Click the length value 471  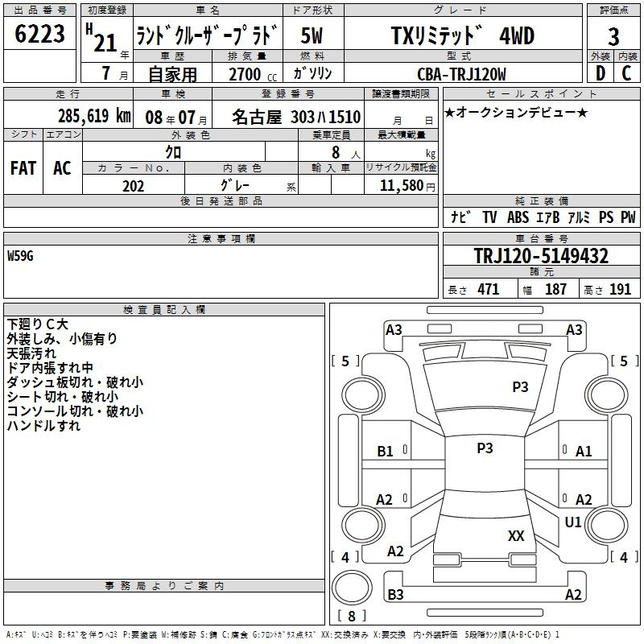[489, 290]
